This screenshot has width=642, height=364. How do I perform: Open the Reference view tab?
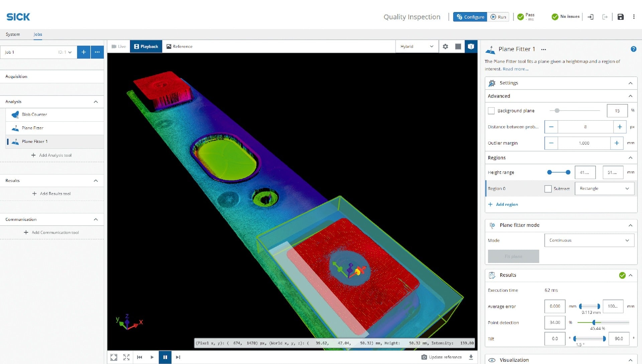pos(180,46)
